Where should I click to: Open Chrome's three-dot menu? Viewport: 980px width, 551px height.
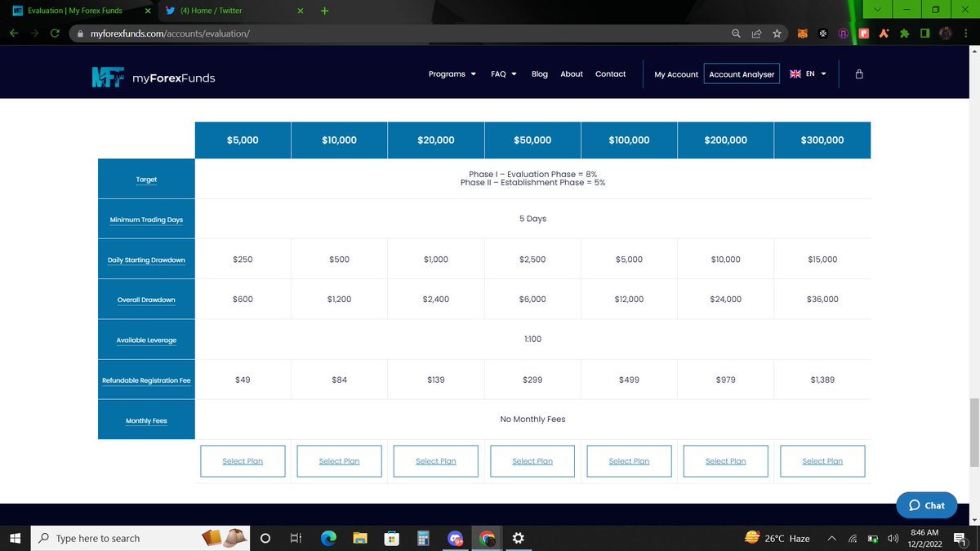966,33
